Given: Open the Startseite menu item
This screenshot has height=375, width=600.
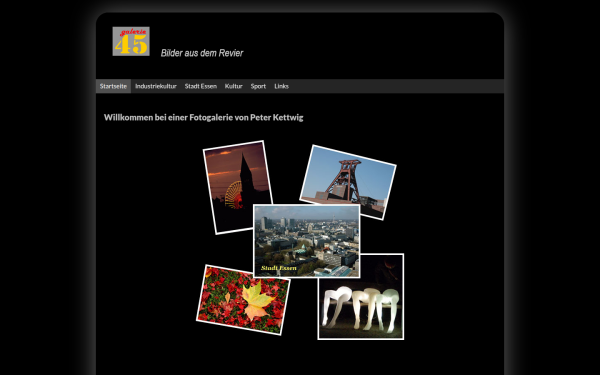Looking at the screenshot, I should click(x=113, y=86).
